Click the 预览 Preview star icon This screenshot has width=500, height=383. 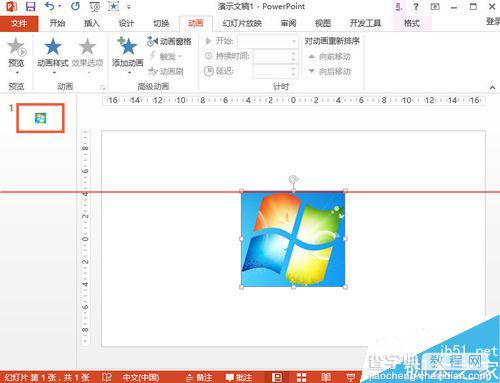pyautogui.click(x=17, y=47)
